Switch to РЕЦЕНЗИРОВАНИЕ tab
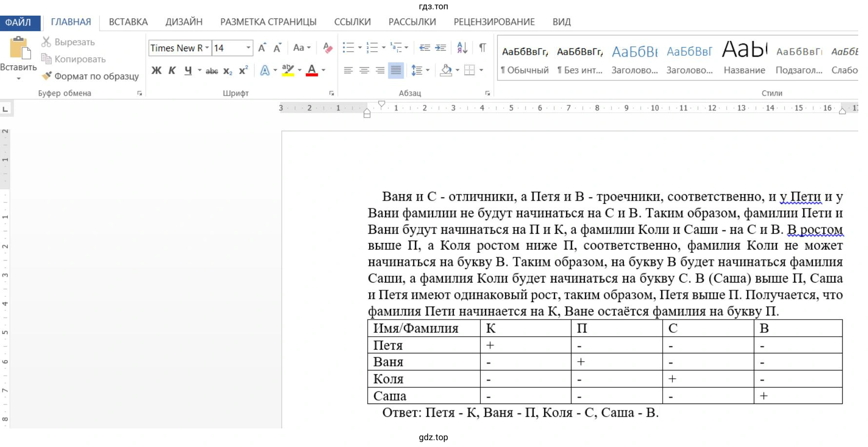 click(x=494, y=22)
